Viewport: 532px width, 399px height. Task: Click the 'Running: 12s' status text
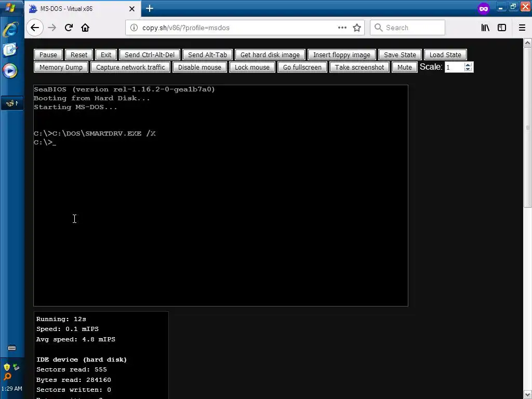click(61, 319)
